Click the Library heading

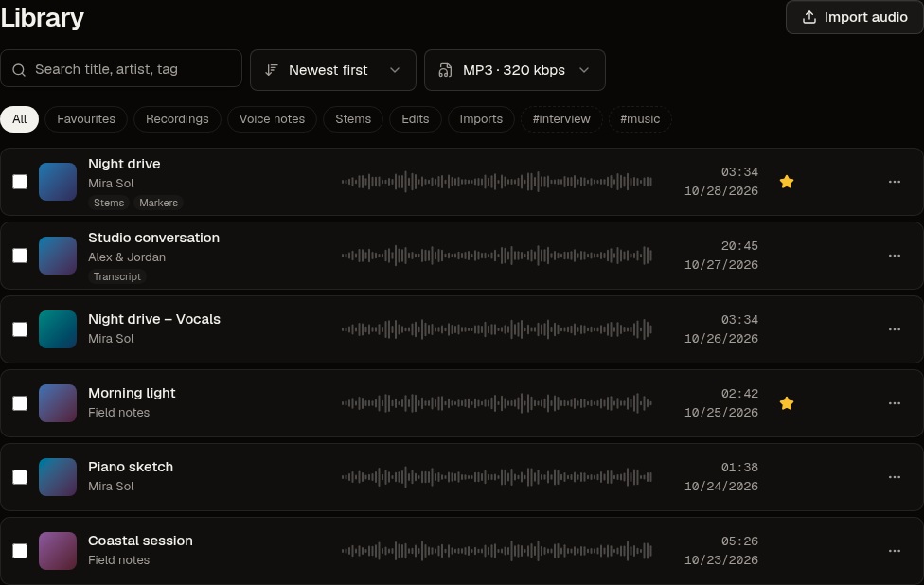[43, 18]
